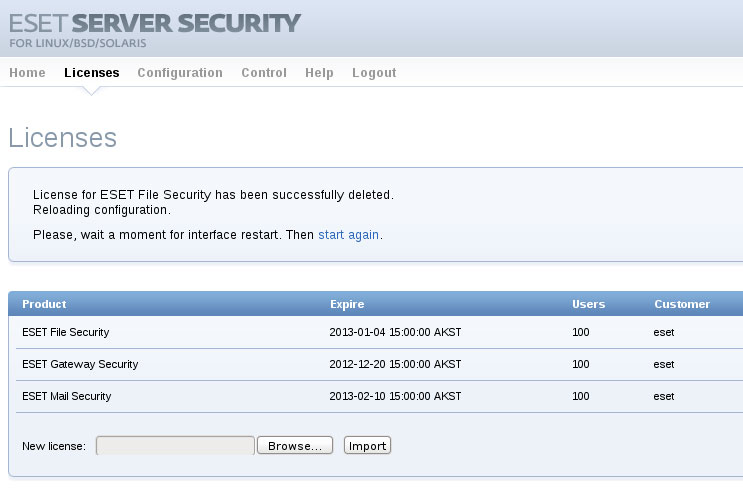Viewport: 743px width, 500px height.
Task: Click the New license file path field
Action: [175, 446]
